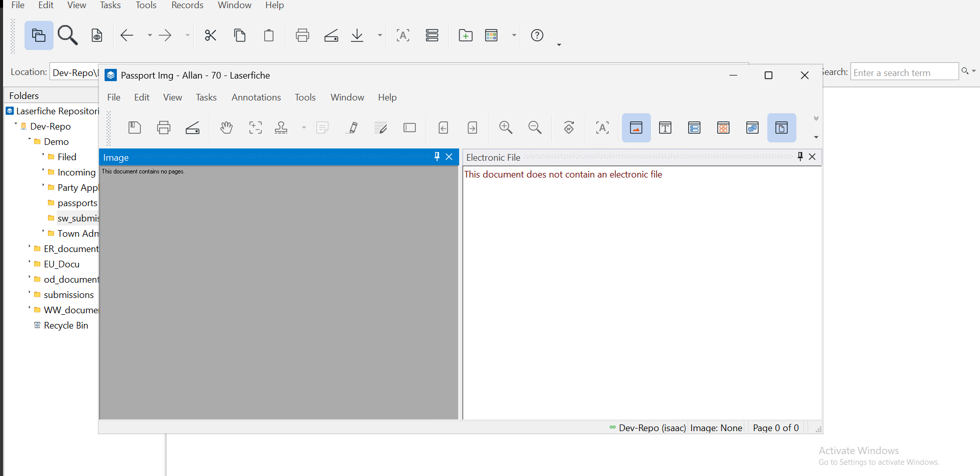
Task: Collapse the Demo folder node
Action: (x=30, y=140)
